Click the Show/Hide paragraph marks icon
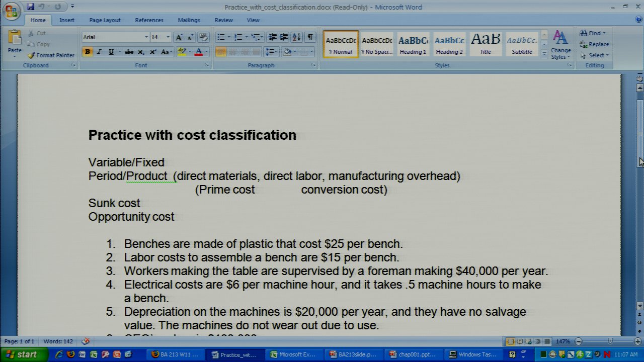 coord(310,37)
